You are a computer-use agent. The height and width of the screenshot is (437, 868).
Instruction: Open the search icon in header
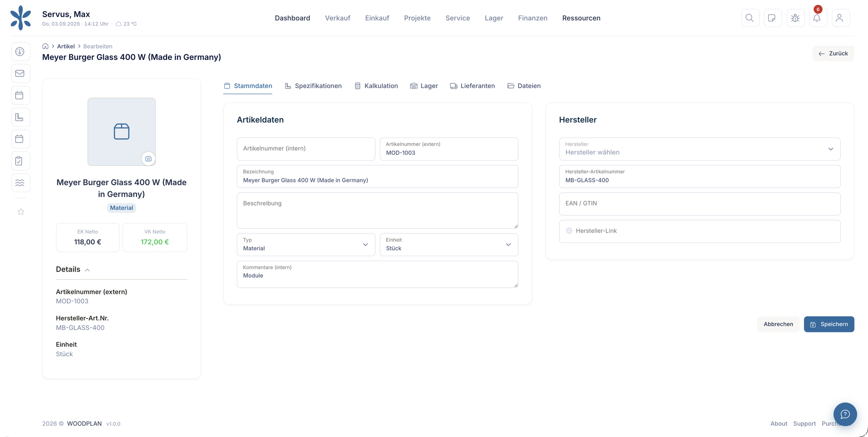click(x=750, y=18)
